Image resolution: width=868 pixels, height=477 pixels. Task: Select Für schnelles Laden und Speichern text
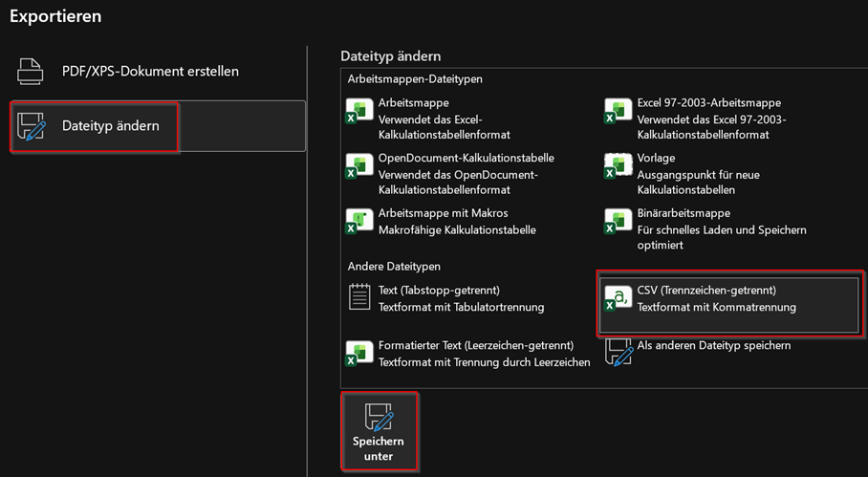pyautogui.click(x=721, y=230)
